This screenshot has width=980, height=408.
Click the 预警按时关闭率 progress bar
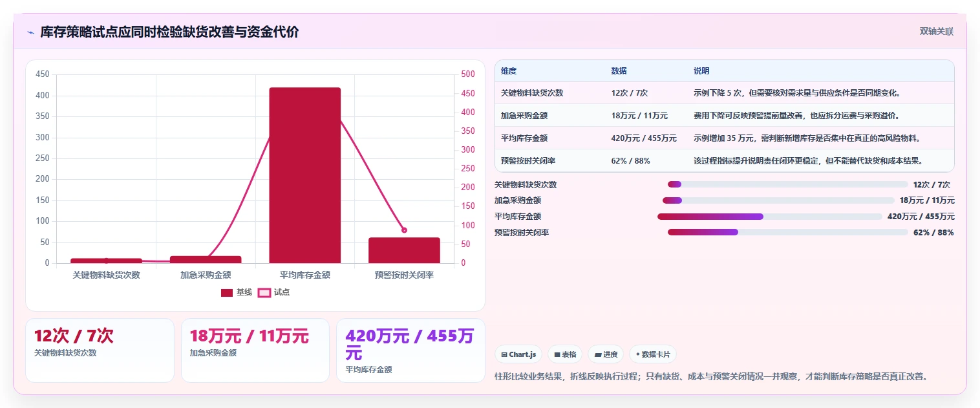[788, 232]
